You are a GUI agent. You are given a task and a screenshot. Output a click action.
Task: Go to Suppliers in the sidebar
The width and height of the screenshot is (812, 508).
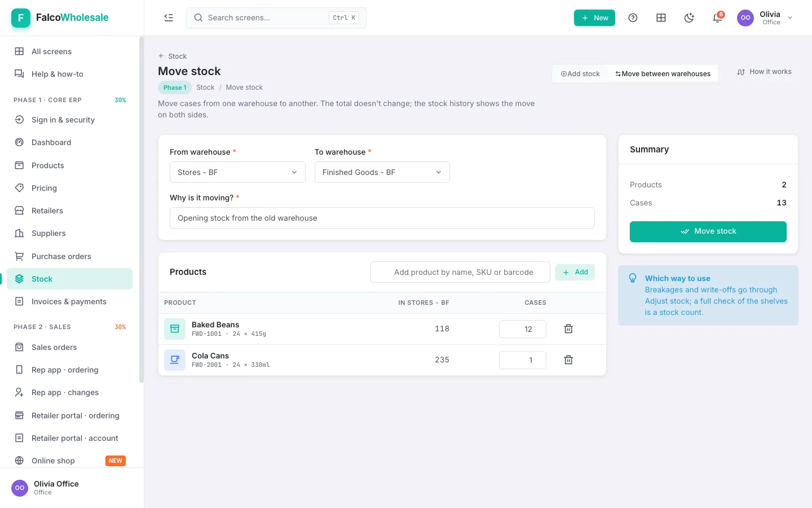[x=70, y=233]
